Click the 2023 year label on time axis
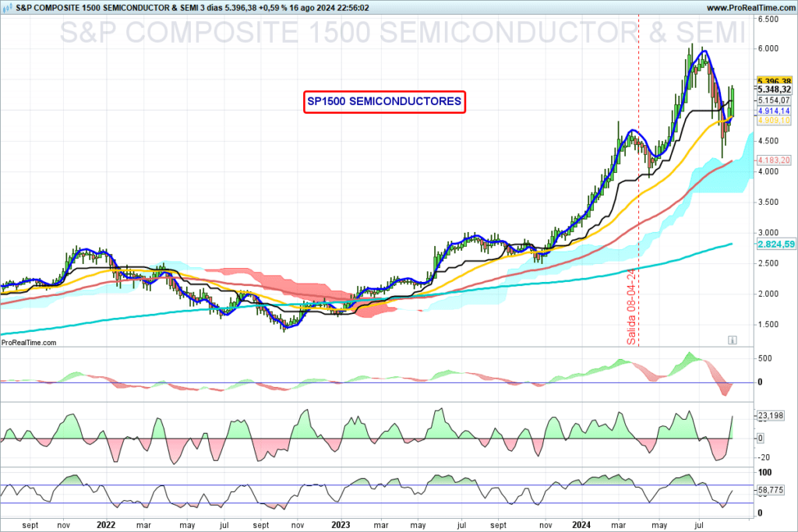The width and height of the screenshot is (798, 532). click(x=341, y=525)
